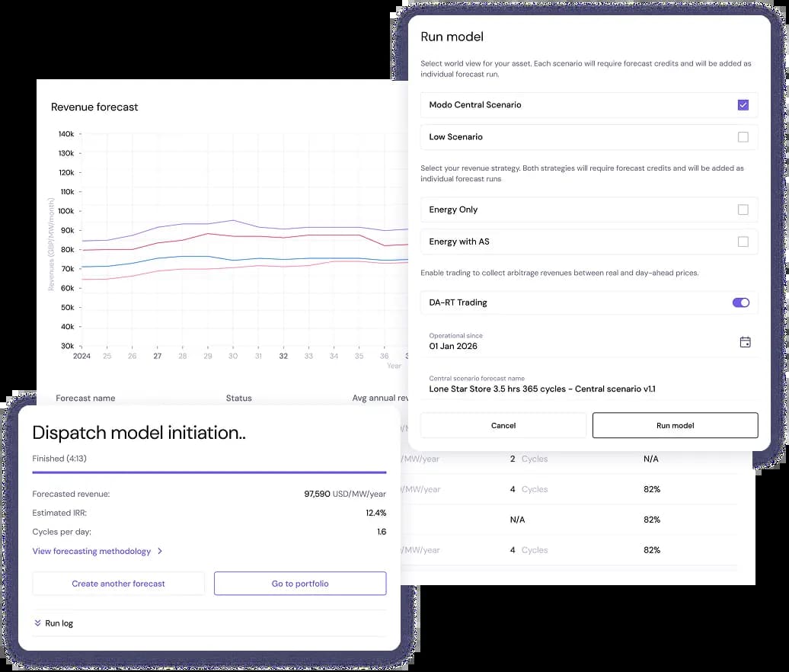Image resolution: width=789 pixels, height=672 pixels.
Task: Click the Dispatch model initiation heading
Action: (x=139, y=433)
